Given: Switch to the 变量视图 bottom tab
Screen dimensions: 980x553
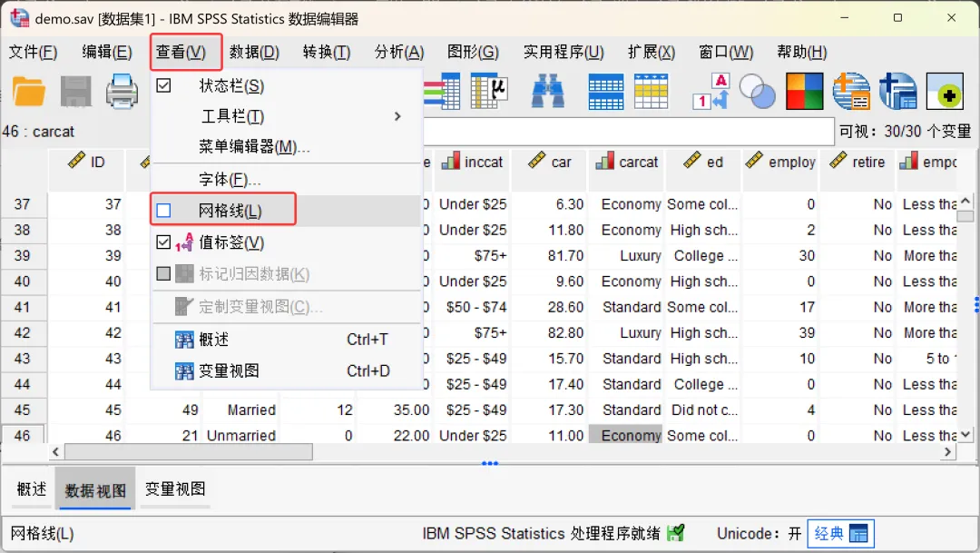Looking at the screenshot, I should click(x=175, y=489).
